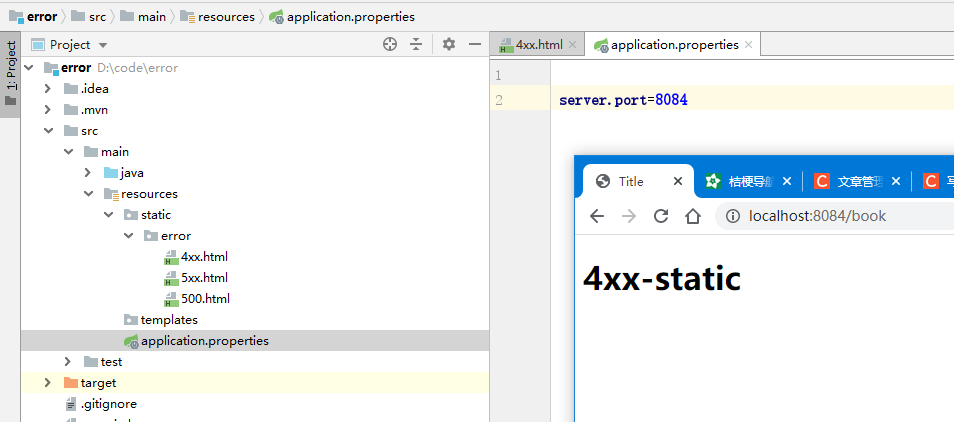
Task: Collapse the error folder under static
Action: 129,236
